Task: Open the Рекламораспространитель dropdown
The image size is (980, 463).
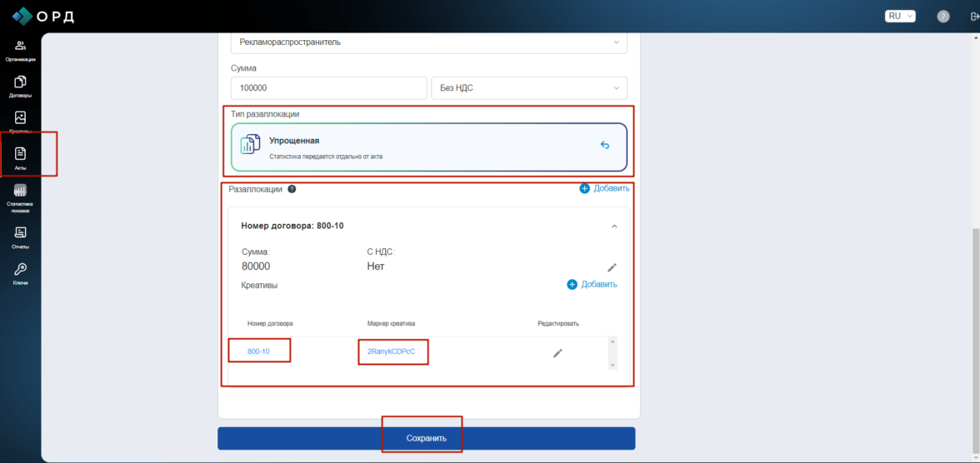Action: click(x=428, y=42)
